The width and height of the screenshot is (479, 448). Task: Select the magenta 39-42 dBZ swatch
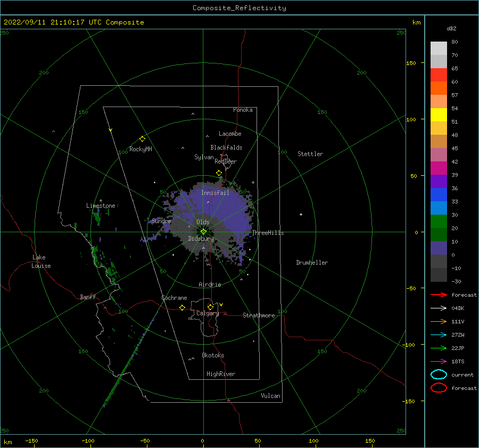[439, 168]
